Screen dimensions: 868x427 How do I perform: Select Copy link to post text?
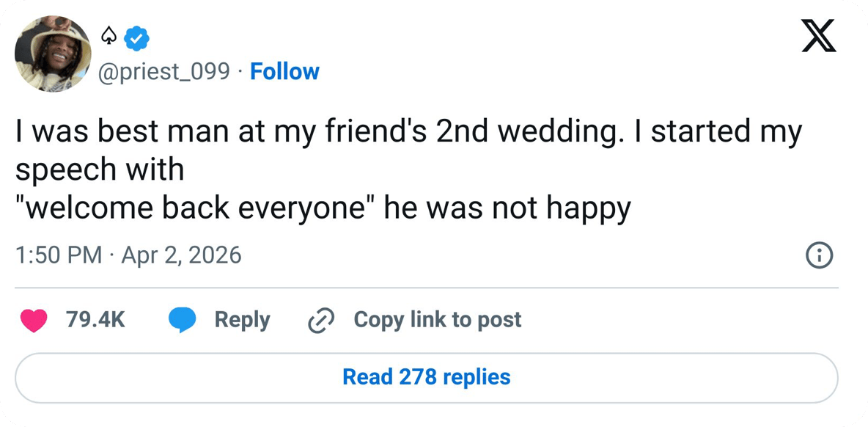pyautogui.click(x=437, y=320)
